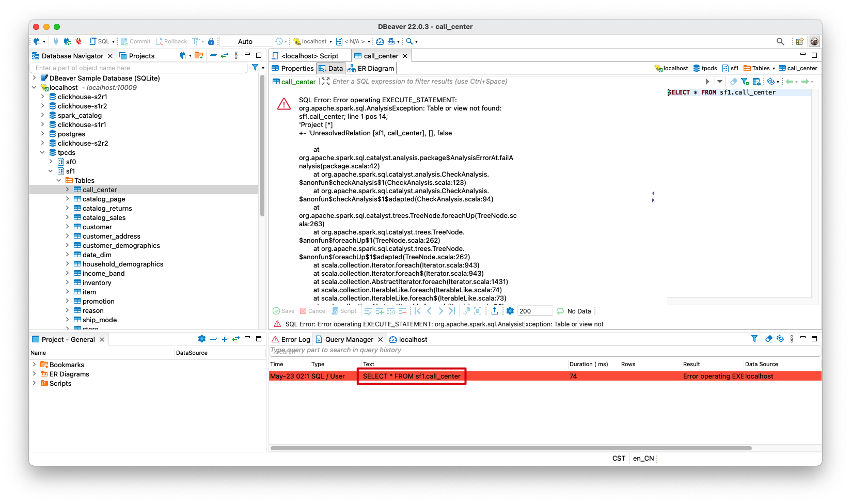Click the green refresh icon beside No Data
Image resolution: width=851 pixels, height=504 pixels.
coord(560,311)
